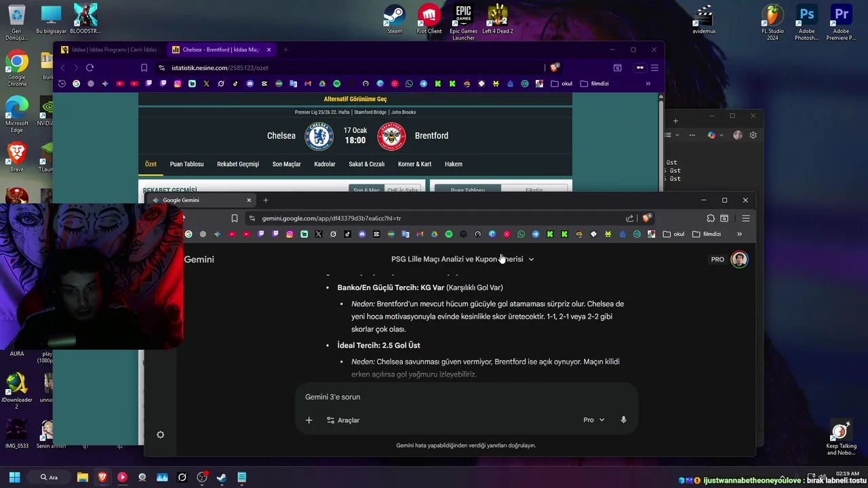Open okul bookmarks folder in nesine window
This screenshot has height=488, width=868.
pos(561,84)
